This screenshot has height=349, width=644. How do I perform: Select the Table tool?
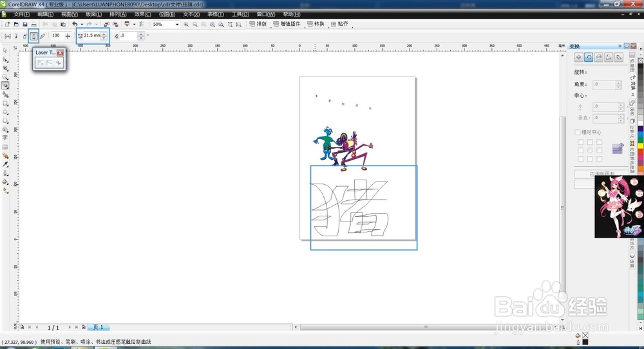pyautogui.click(x=5, y=147)
